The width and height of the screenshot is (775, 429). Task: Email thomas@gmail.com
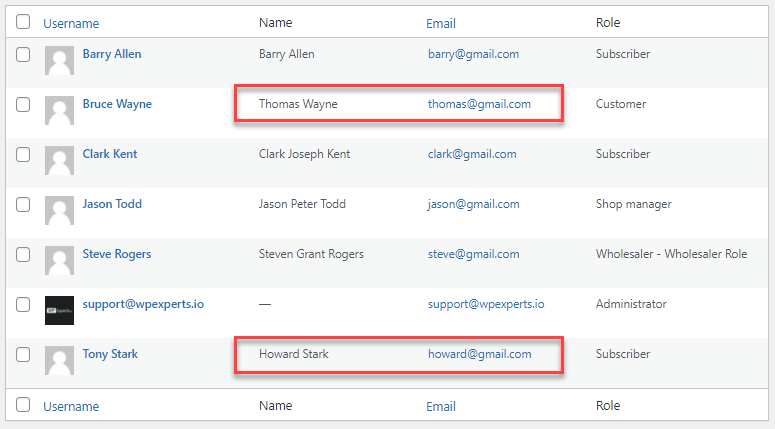479,104
